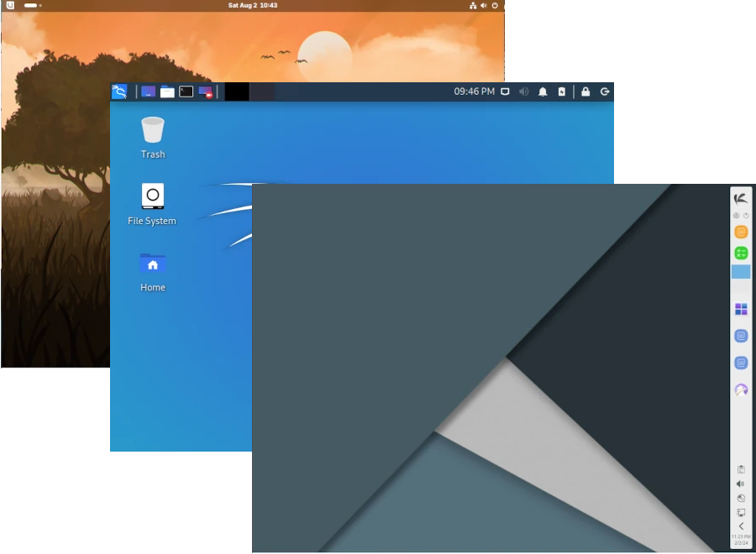Open the display icon next to the clock
The width and height of the screenshot is (756, 554).
505,91
